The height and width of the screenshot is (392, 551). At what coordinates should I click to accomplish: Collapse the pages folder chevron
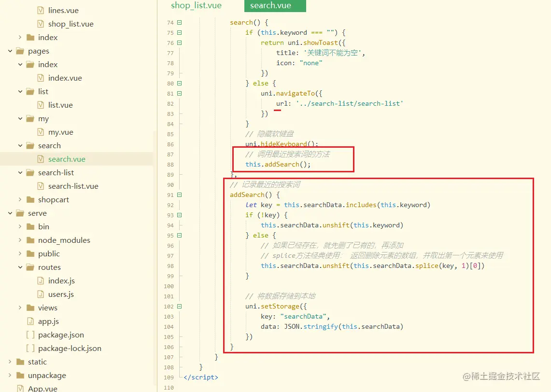click(x=10, y=51)
